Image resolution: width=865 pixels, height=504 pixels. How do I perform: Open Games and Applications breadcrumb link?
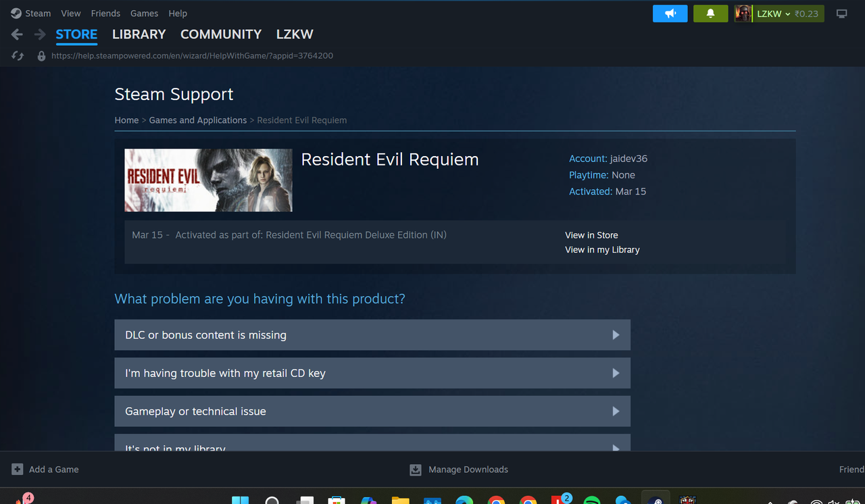coord(198,120)
